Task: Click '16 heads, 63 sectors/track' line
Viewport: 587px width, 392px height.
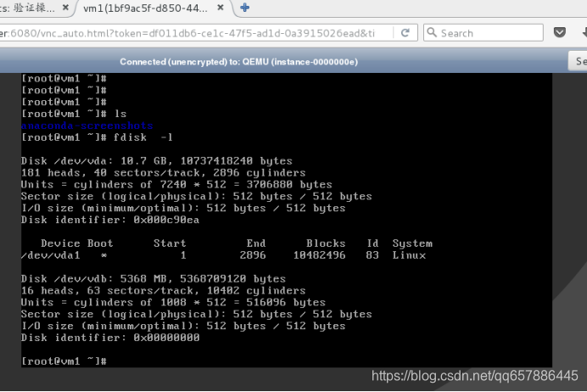Action: [x=163, y=290]
